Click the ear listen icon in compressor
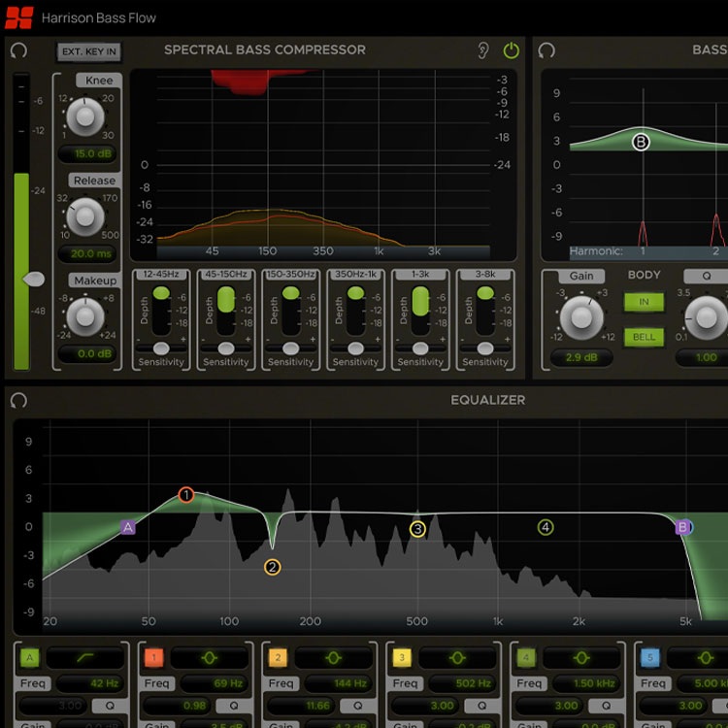This screenshot has height=728, width=728. click(x=482, y=50)
